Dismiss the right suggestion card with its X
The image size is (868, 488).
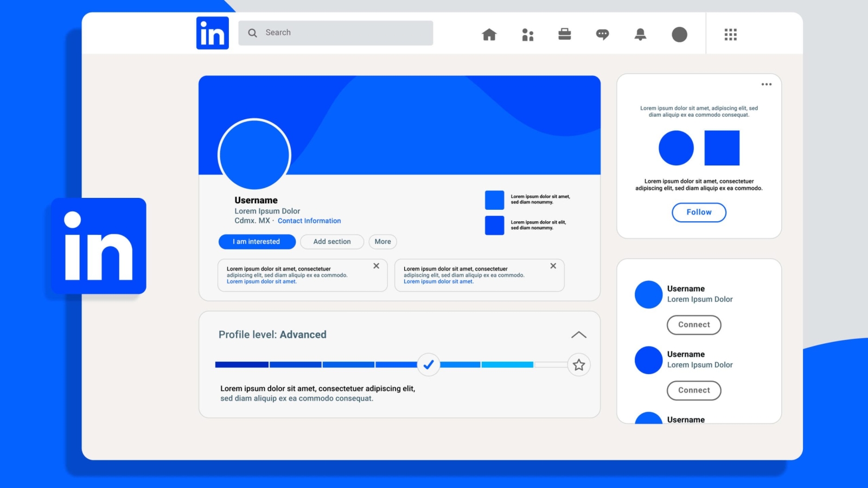[x=553, y=266]
